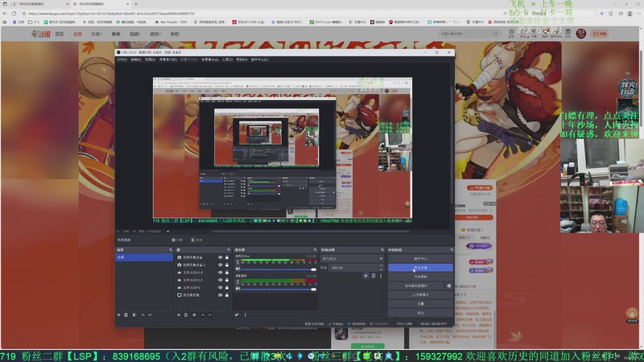Image resolution: width=644 pixels, height=362 pixels.
Task: Move the selected source up
Action: tap(203, 315)
